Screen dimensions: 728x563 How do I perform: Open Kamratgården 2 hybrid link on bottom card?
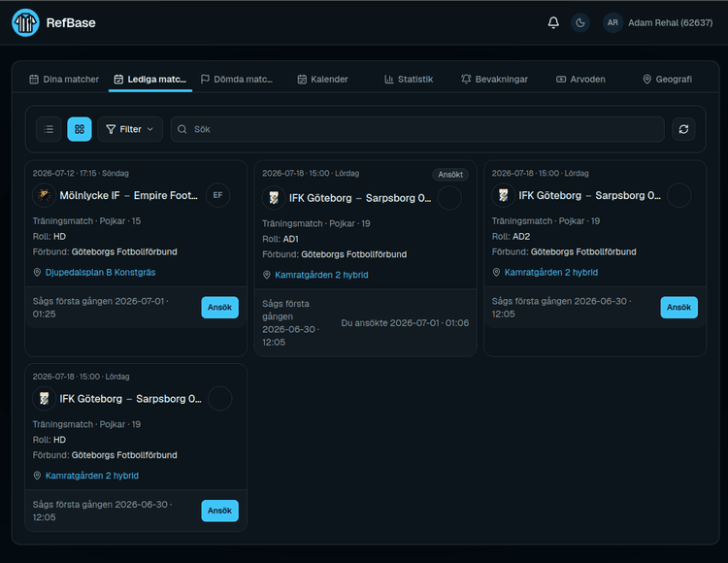pyautogui.click(x=92, y=476)
